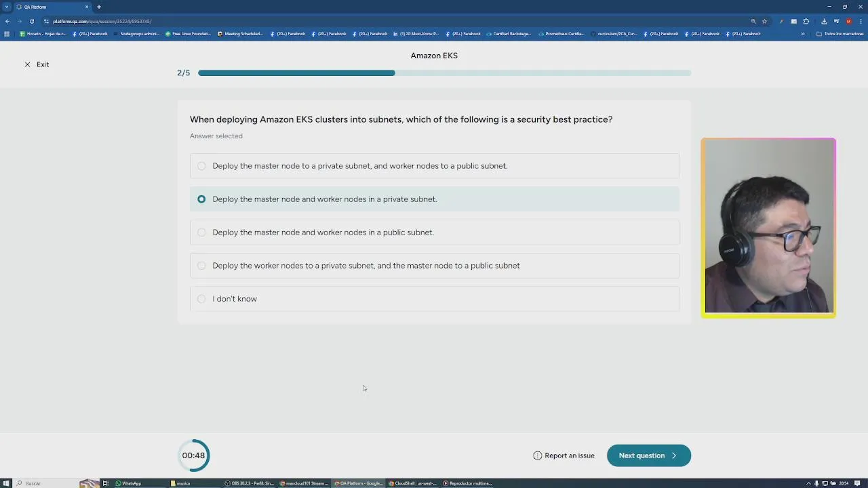Click the Amazon EKS quiz title

pyautogui.click(x=434, y=56)
